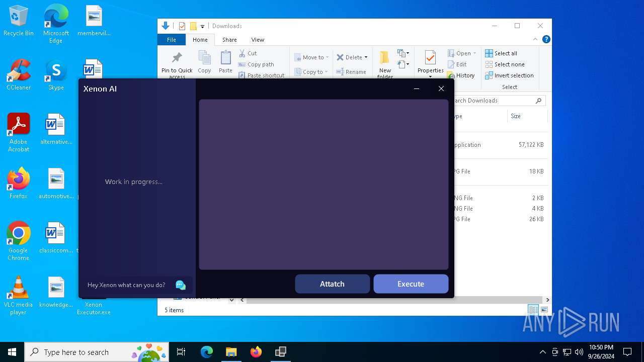Open the Move to dropdown

click(311, 57)
